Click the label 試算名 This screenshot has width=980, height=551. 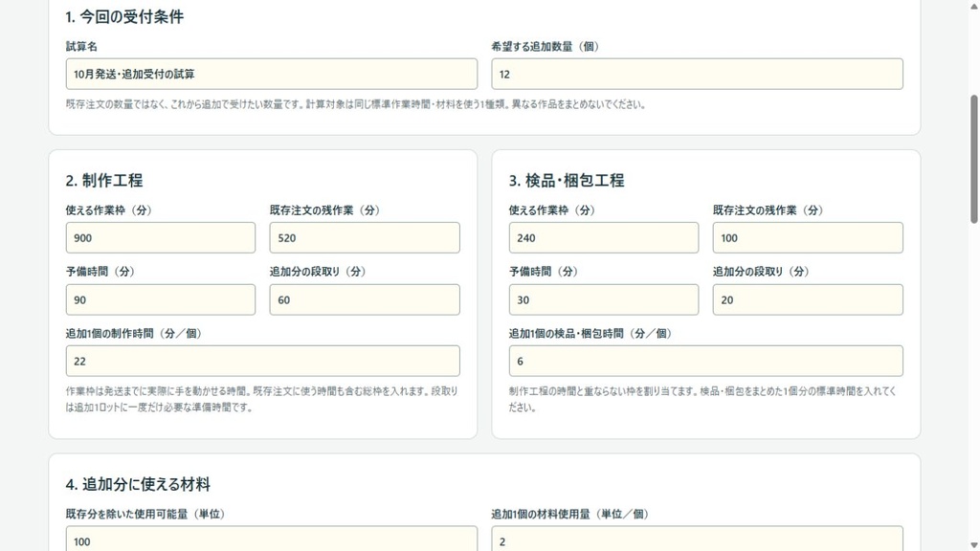coord(81,46)
